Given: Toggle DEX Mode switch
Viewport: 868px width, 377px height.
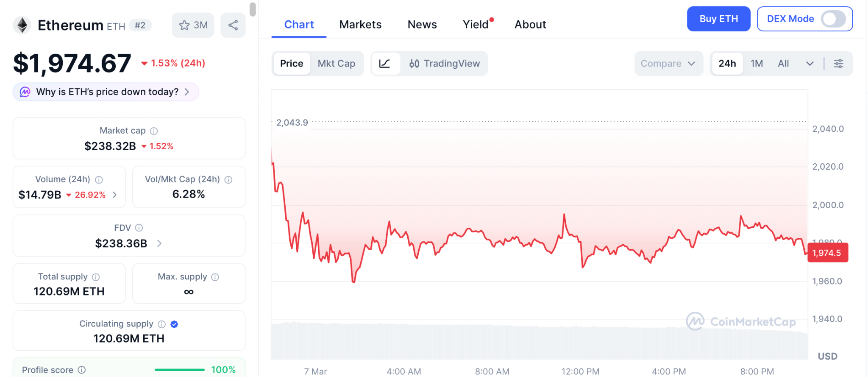Looking at the screenshot, I should (833, 19).
